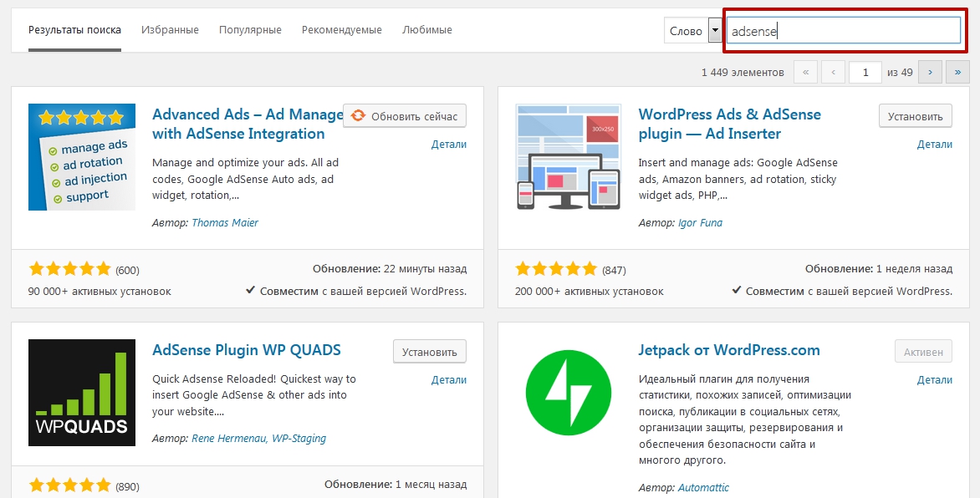Click the из 49 total pages text

coord(900,73)
